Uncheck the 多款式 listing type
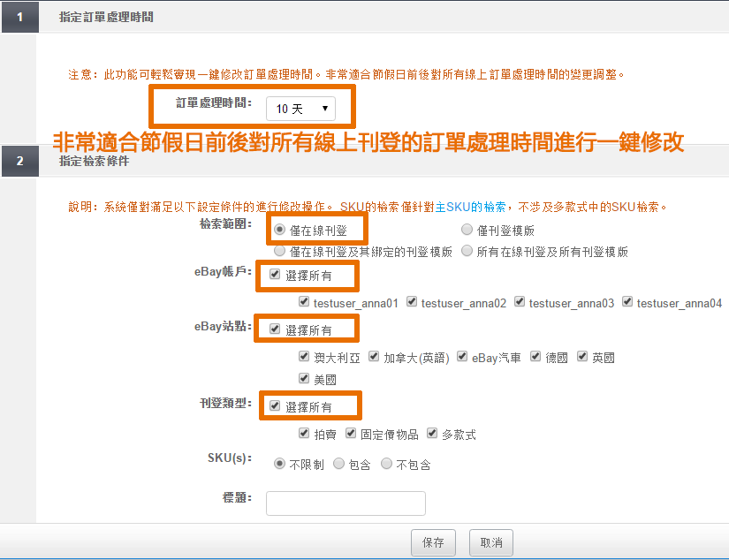Image resolution: width=729 pixels, height=560 pixels. coord(432,433)
